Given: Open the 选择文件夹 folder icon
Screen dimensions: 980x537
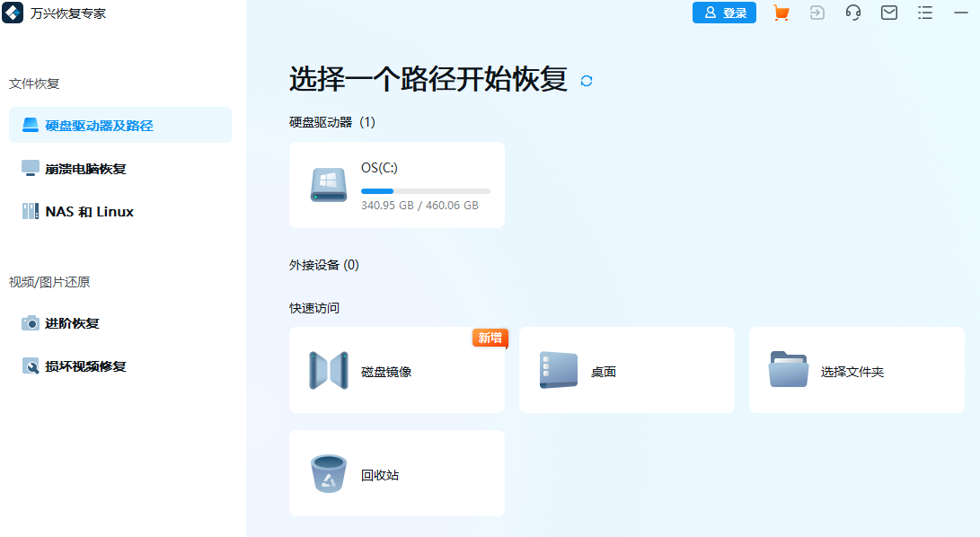Looking at the screenshot, I should (789, 370).
